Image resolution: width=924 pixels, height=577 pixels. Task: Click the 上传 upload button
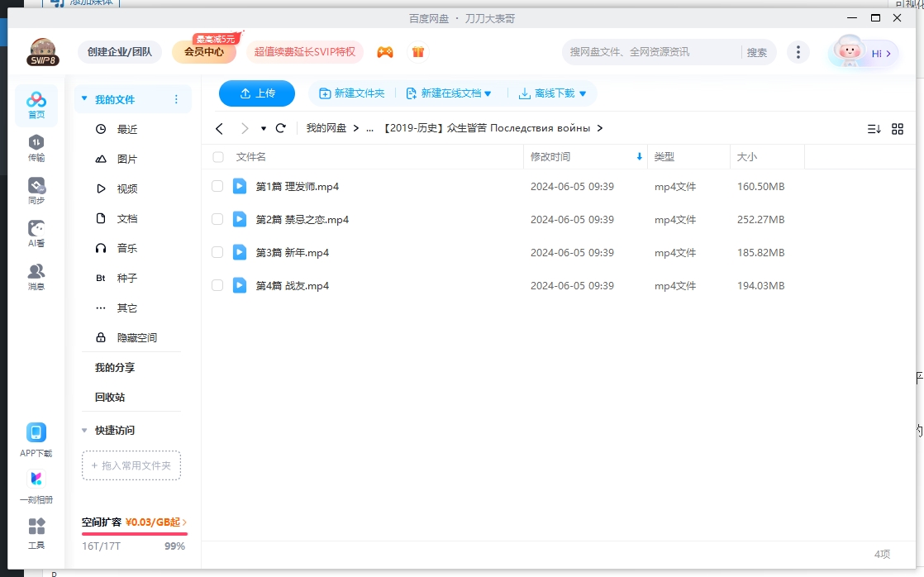click(256, 93)
